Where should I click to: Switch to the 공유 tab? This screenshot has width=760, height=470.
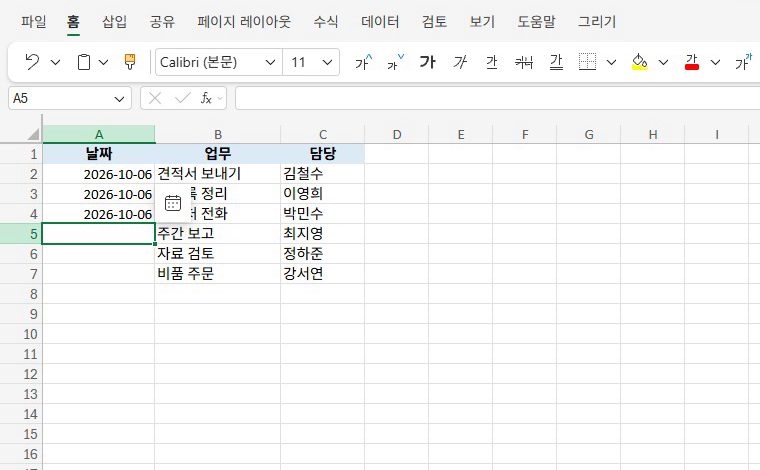tap(162, 22)
